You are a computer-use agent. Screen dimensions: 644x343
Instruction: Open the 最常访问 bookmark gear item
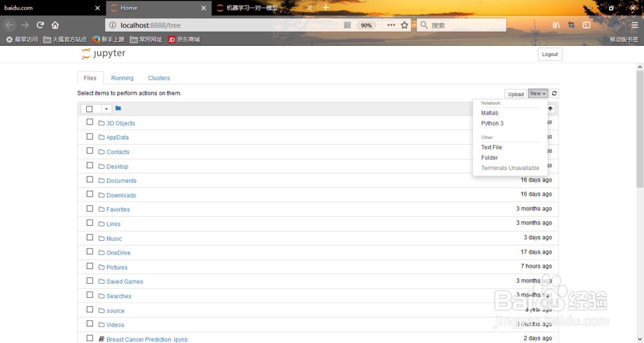coord(22,39)
